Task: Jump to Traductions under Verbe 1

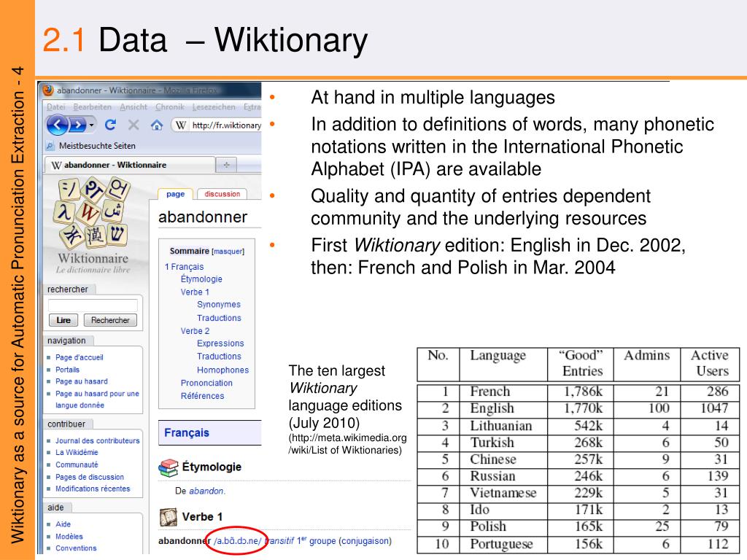Action: pos(219,318)
